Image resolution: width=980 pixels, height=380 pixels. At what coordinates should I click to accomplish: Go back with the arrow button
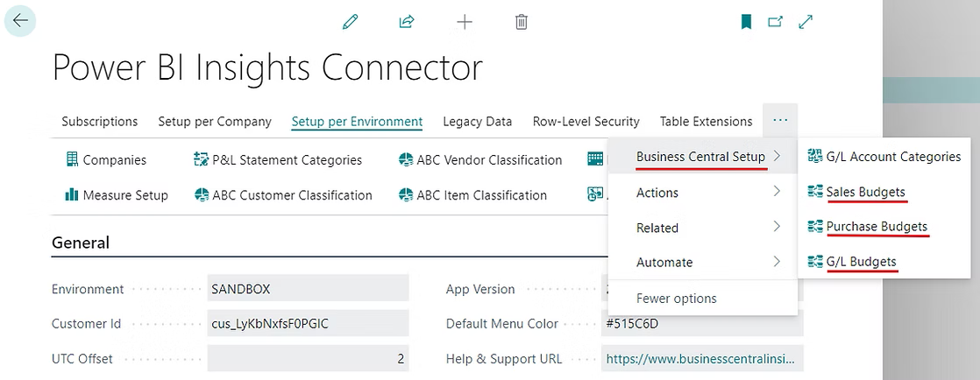pyautogui.click(x=20, y=21)
